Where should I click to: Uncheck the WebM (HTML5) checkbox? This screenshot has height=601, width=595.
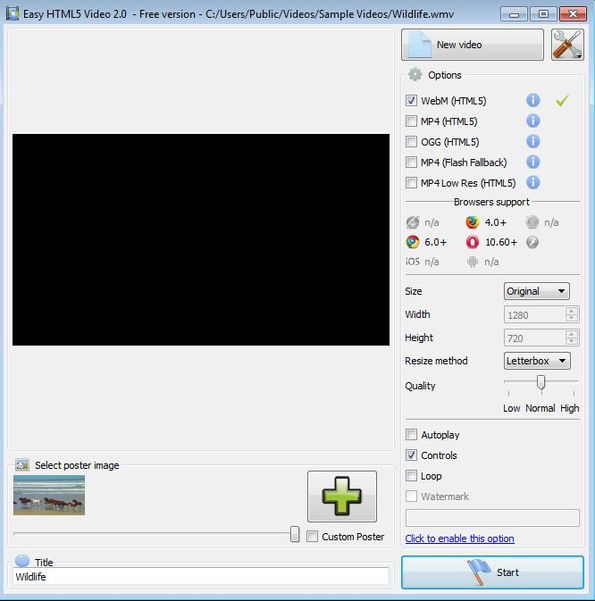[411, 100]
